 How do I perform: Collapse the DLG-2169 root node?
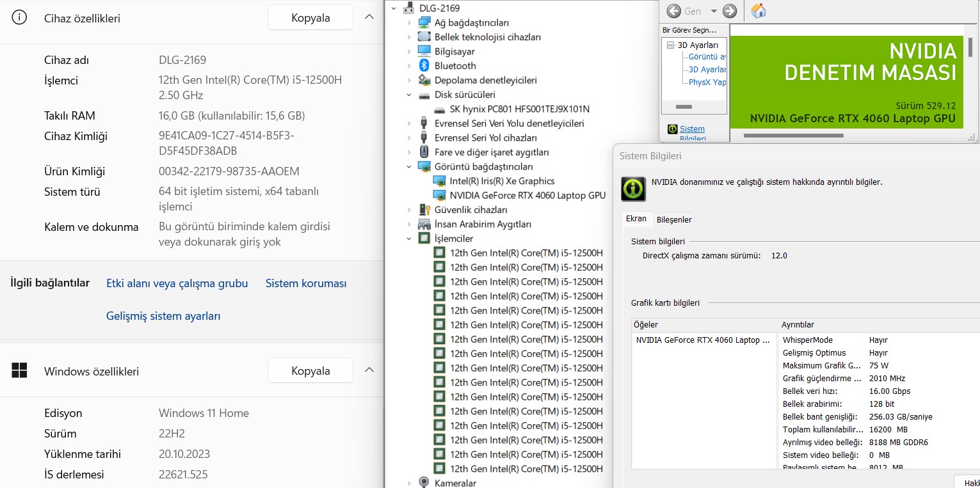point(394,8)
